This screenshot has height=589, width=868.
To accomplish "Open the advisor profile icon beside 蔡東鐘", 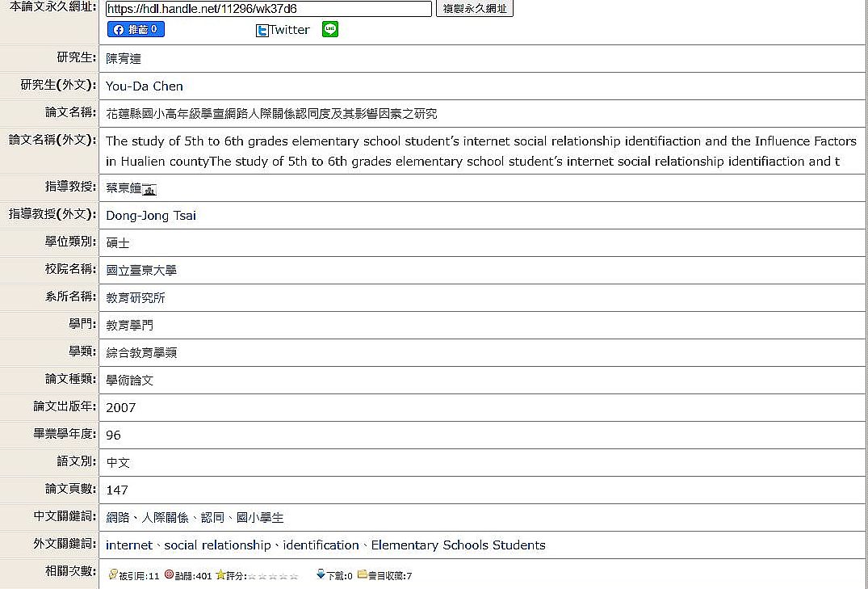I will pyautogui.click(x=149, y=189).
